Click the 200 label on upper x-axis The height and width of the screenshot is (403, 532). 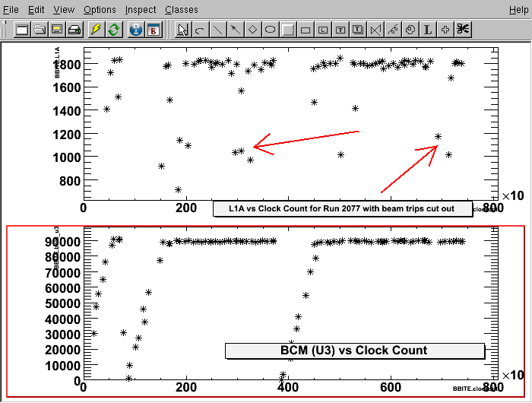(186, 208)
